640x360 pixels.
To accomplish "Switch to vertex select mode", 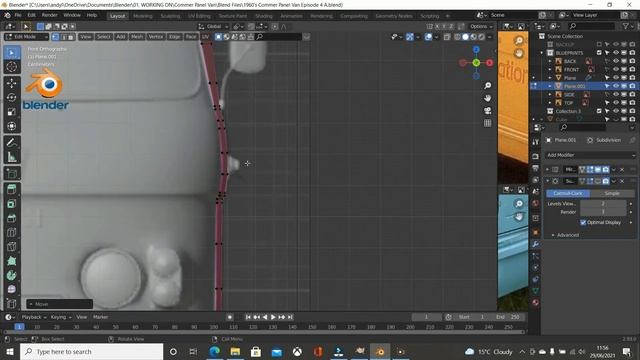I will (56, 37).
